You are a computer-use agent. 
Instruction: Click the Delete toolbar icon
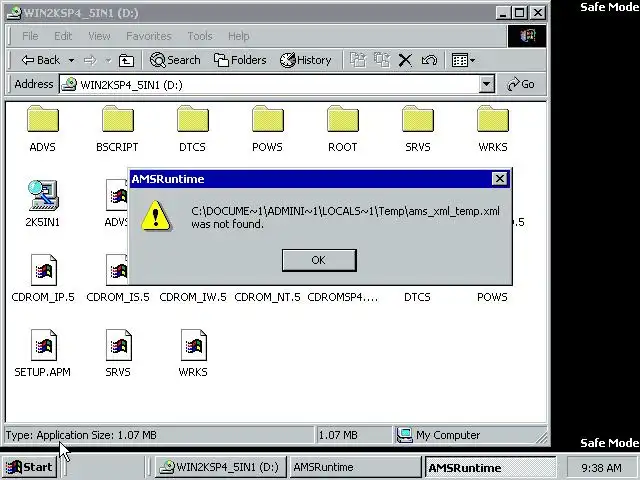405,60
